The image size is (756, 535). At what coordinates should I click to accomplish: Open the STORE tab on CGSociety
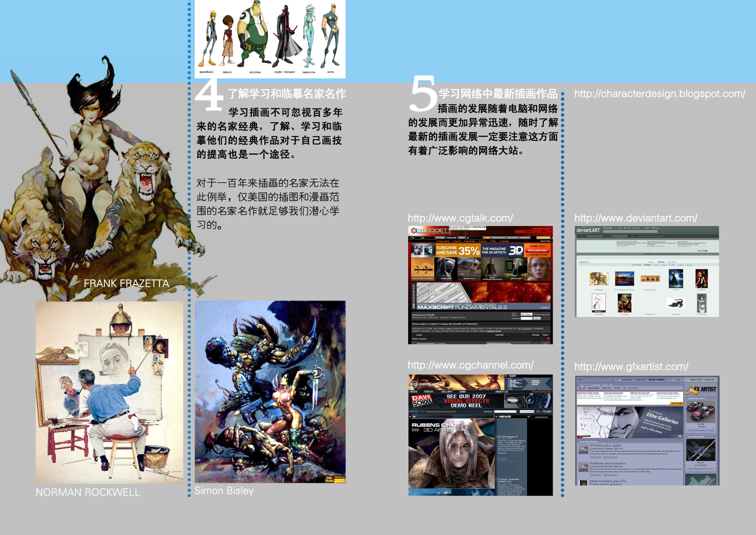[440, 238]
